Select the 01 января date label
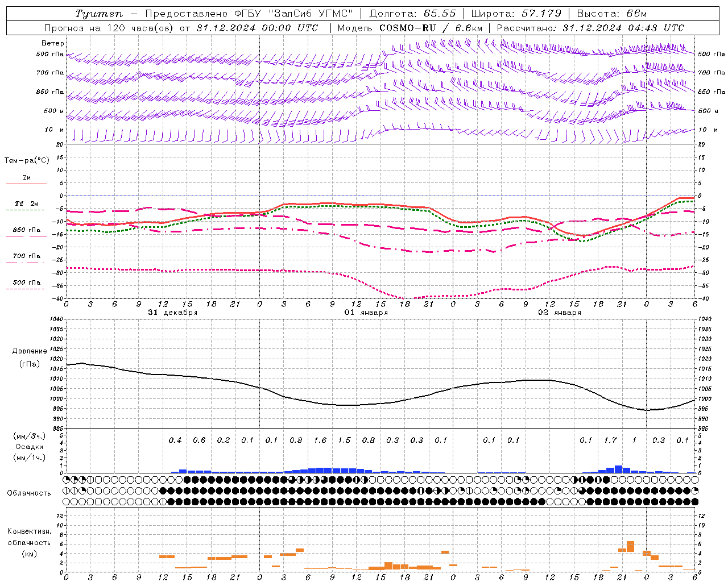Image resolution: width=728 pixels, height=582 pixels. (366, 313)
